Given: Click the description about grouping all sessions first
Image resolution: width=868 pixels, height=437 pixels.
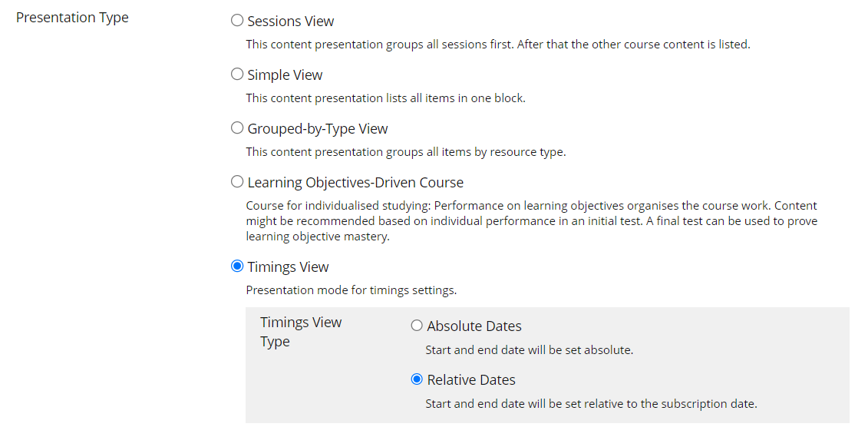Looking at the screenshot, I should pyautogui.click(x=497, y=45).
